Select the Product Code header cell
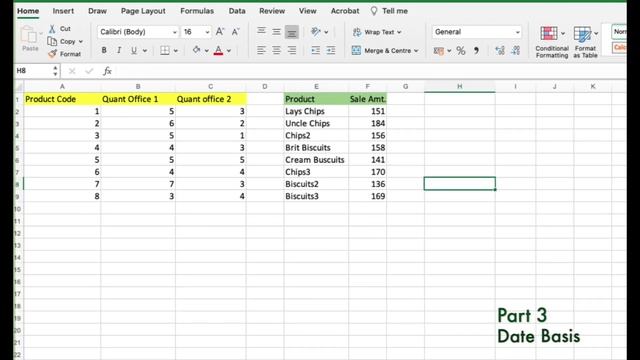The image size is (640, 360). (x=62, y=99)
